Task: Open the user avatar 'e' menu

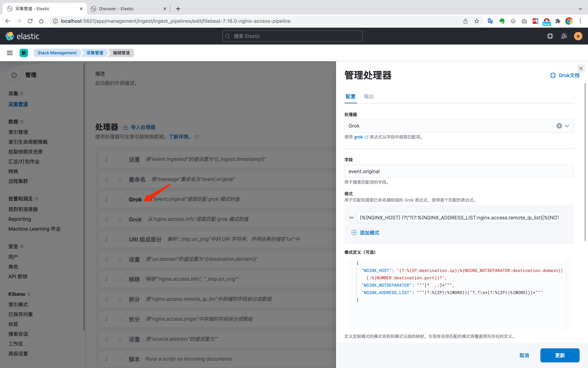Action: pyautogui.click(x=578, y=36)
